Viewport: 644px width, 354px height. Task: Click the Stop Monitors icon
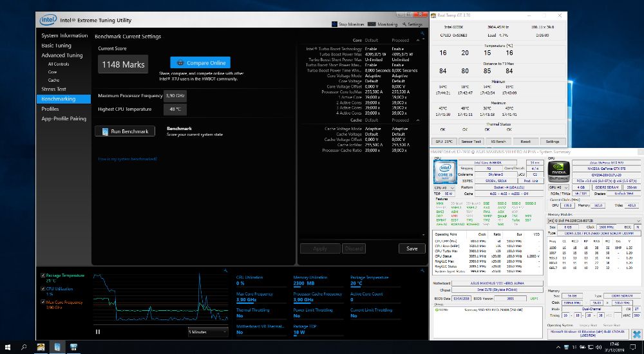(x=334, y=24)
